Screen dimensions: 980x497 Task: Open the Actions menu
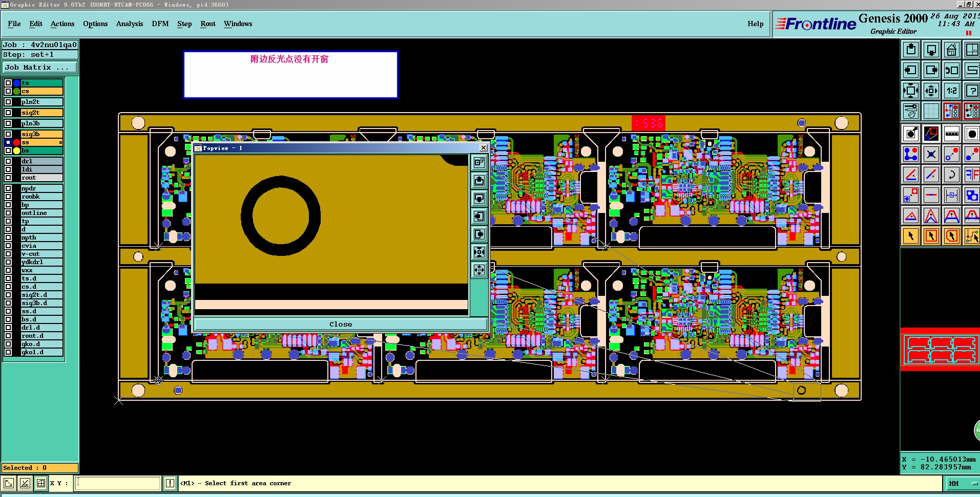[x=62, y=24]
